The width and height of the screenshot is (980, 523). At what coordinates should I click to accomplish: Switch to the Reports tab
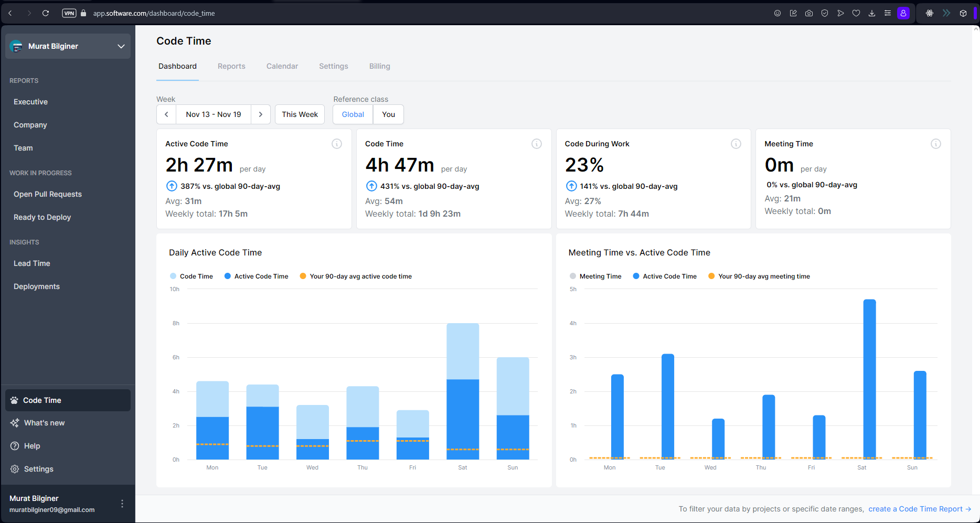231,66
